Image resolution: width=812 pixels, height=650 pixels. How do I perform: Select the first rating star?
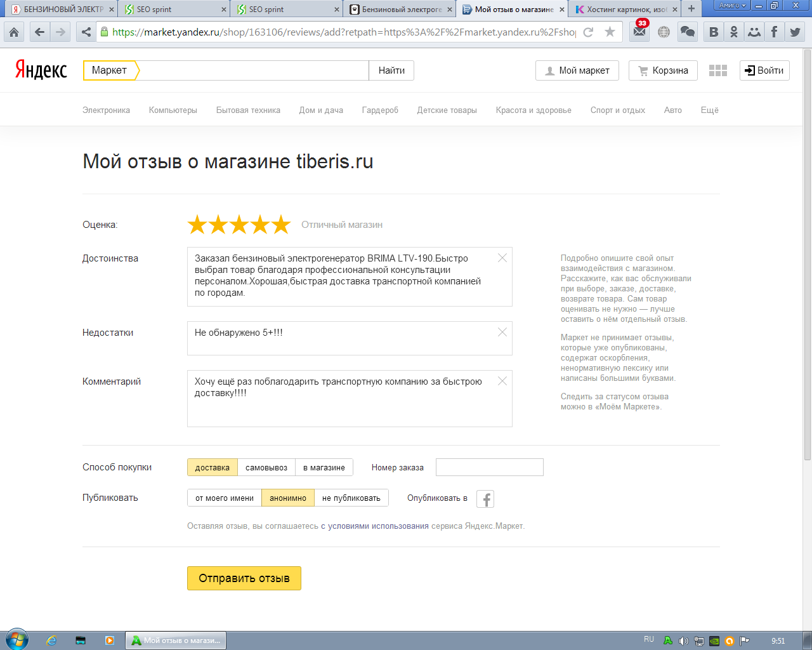[x=197, y=224]
